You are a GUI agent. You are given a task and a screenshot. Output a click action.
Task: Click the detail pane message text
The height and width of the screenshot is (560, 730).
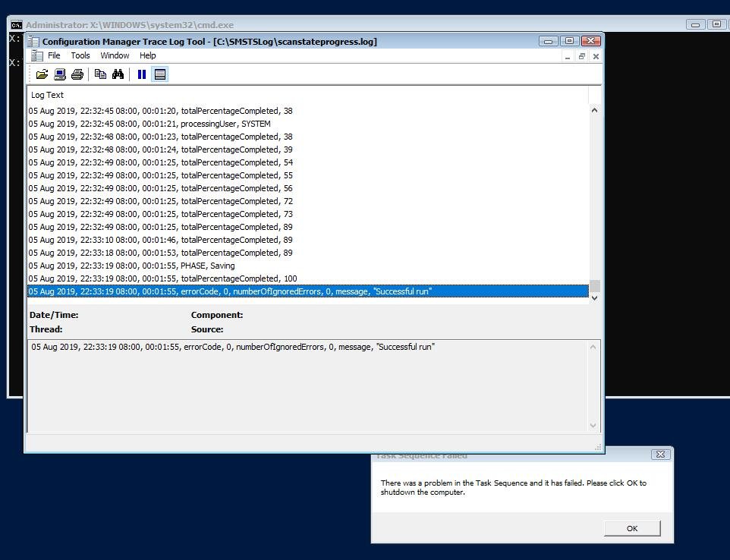pyautogui.click(x=233, y=347)
